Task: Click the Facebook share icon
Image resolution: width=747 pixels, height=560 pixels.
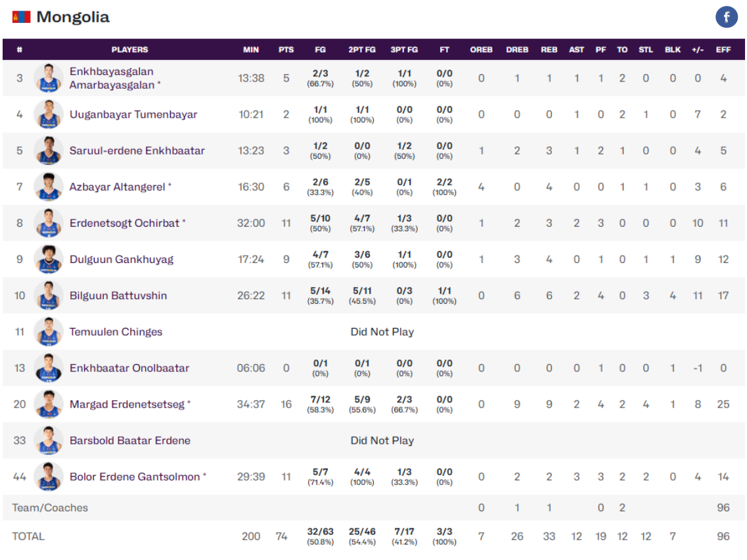Action: [727, 17]
